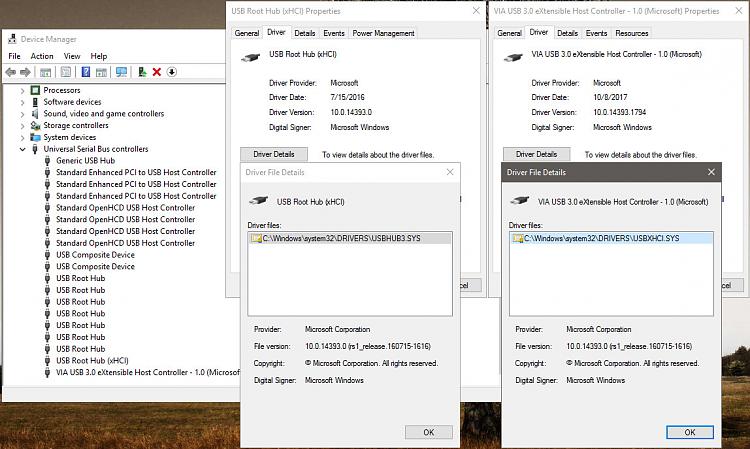Select VIA USB 3.0 eXtensible Host Controller tree entry

click(147, 372)
